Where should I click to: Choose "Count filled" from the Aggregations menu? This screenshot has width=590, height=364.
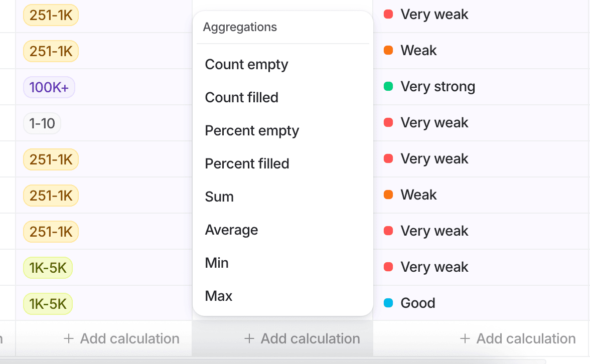[241, 97]
